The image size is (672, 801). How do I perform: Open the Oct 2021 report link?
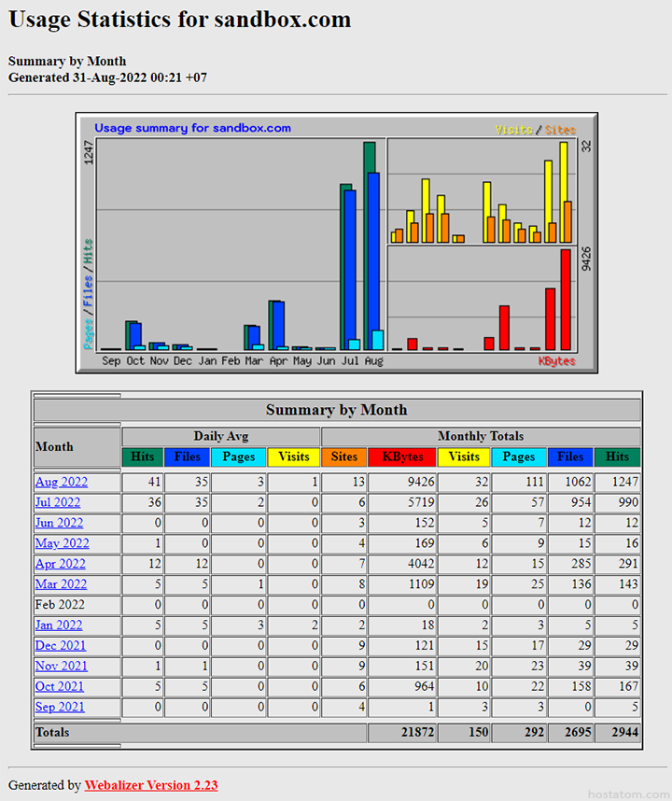pyautogui.click(x=60, y=687)
